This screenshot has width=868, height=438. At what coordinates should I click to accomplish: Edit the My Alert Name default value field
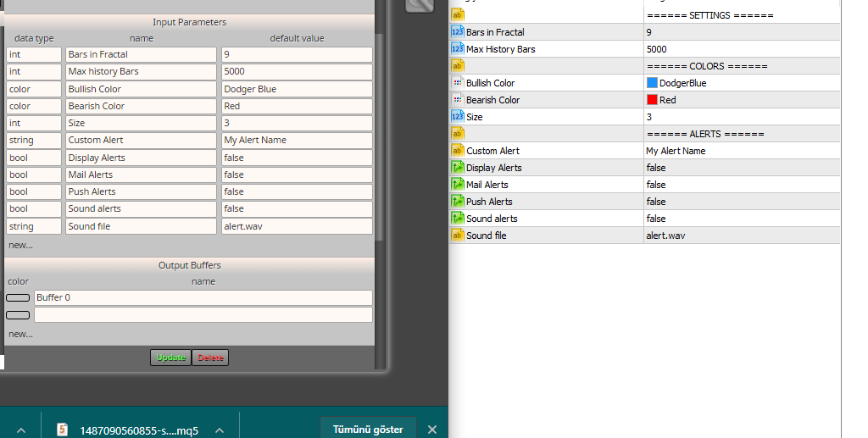298,140
